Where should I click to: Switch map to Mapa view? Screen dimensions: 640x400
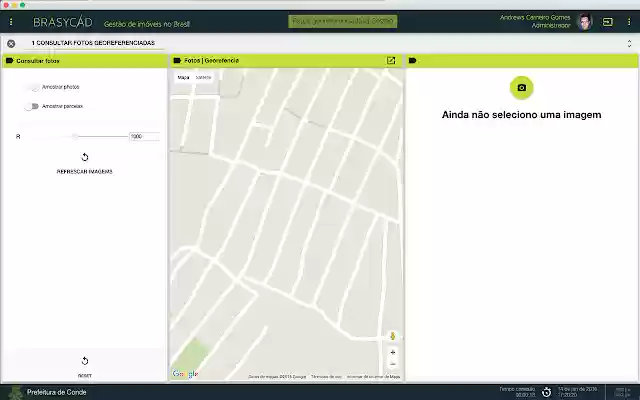[183, 77]
